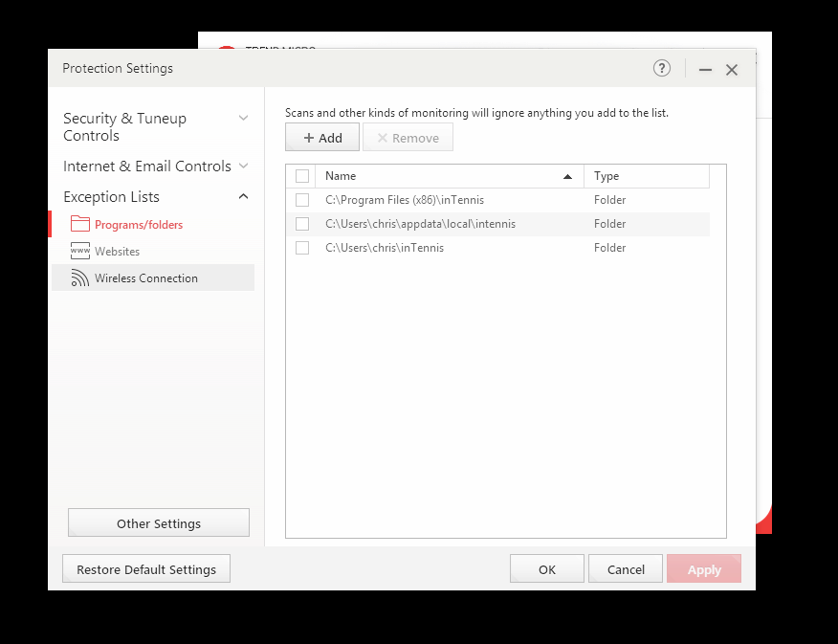Click Folder type of appdata\local\intennis row

point(609,224)
